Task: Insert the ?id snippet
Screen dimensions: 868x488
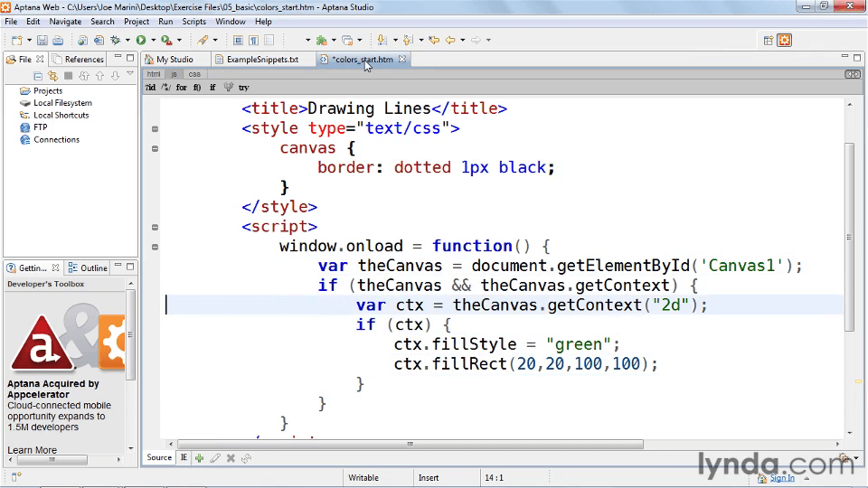Action: 151,88
